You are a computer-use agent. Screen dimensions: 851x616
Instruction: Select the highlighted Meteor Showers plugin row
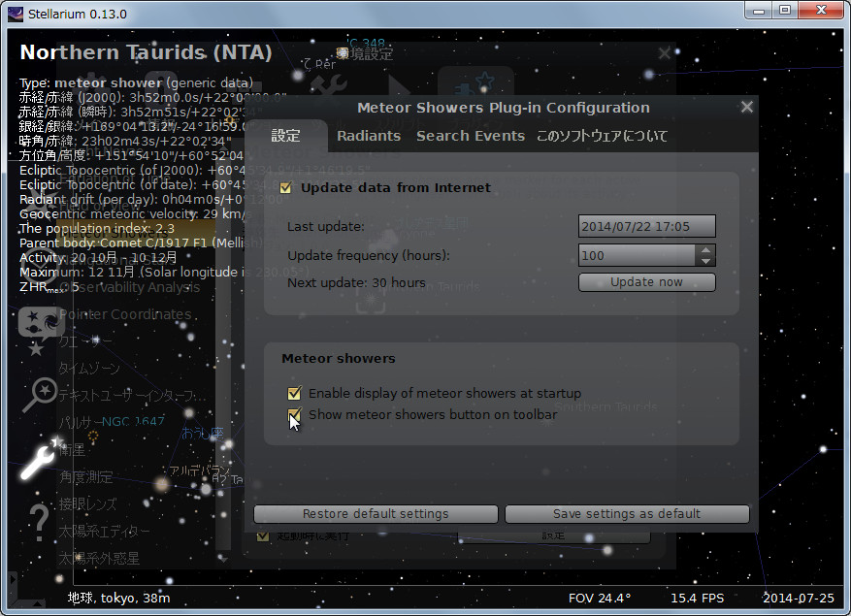136,233
